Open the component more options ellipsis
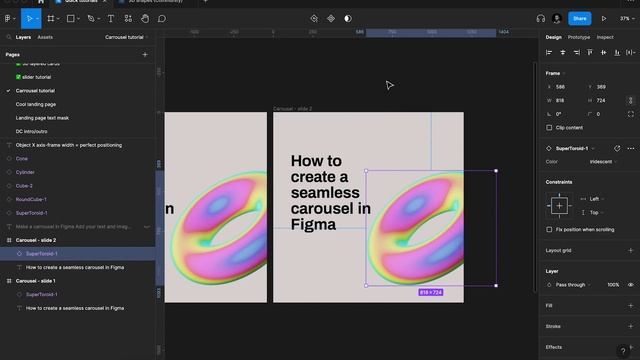Image resolution: width=640 pixels, height=360 pixels. click(631, 149)
